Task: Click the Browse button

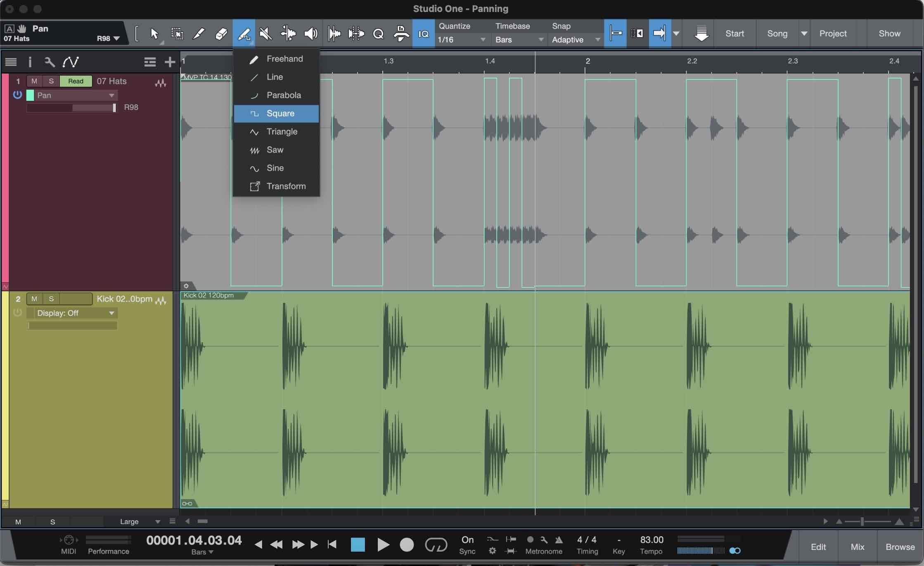Action: (x=900, y=547)
